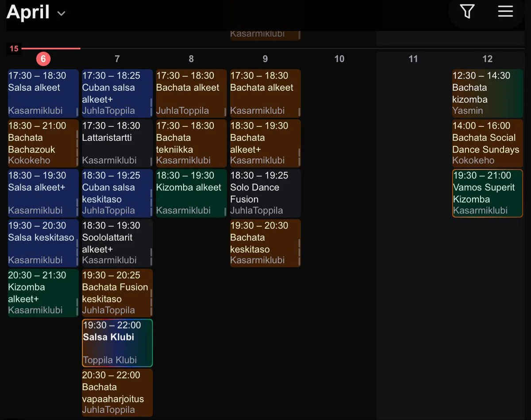The height and width of the screenshot is (420, 531).
Task: Open Bachata kizomba event at Yasmin
Action: point(487,93)
